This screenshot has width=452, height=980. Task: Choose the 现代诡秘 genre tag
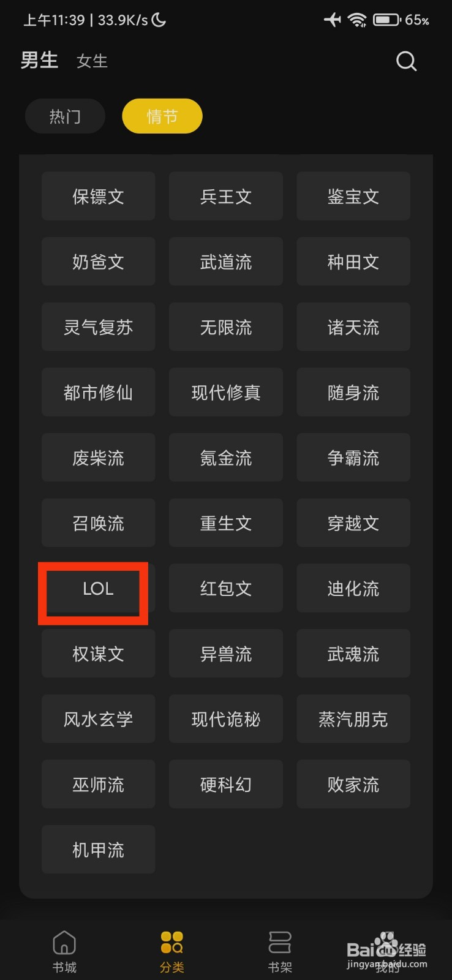226,720
